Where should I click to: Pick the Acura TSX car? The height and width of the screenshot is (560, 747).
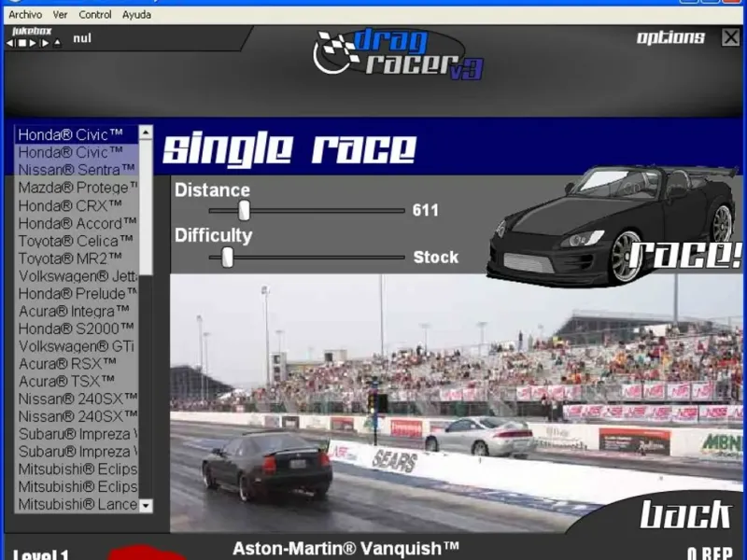pyautogui.click(x=77, y=382)
